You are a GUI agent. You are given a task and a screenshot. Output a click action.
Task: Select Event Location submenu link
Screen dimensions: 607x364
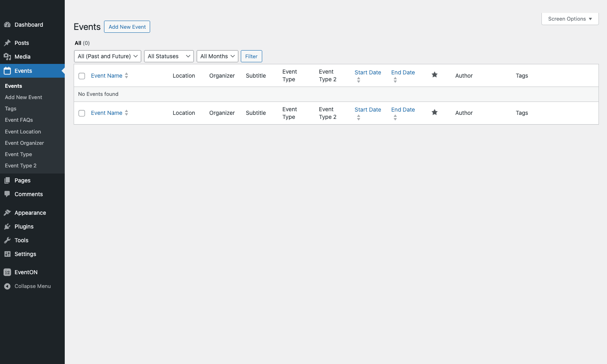(23, 131)
